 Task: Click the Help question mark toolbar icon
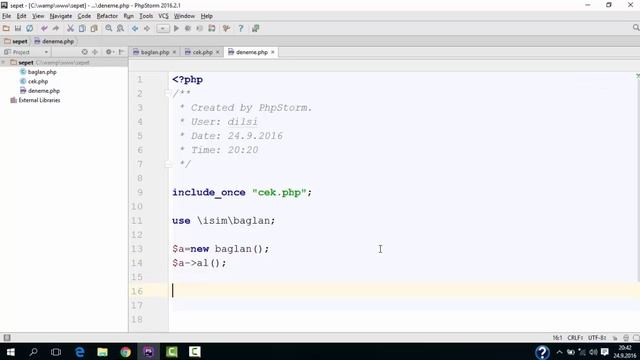[x=241, y=28]
